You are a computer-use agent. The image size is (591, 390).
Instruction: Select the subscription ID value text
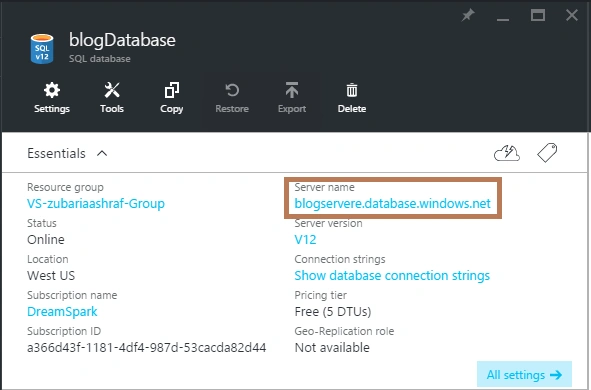147,347
